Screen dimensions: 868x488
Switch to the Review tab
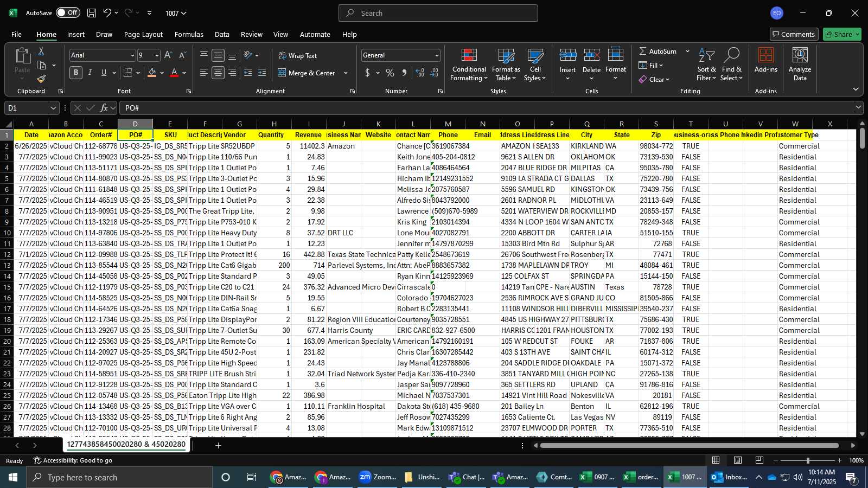(x=252, y=34)
